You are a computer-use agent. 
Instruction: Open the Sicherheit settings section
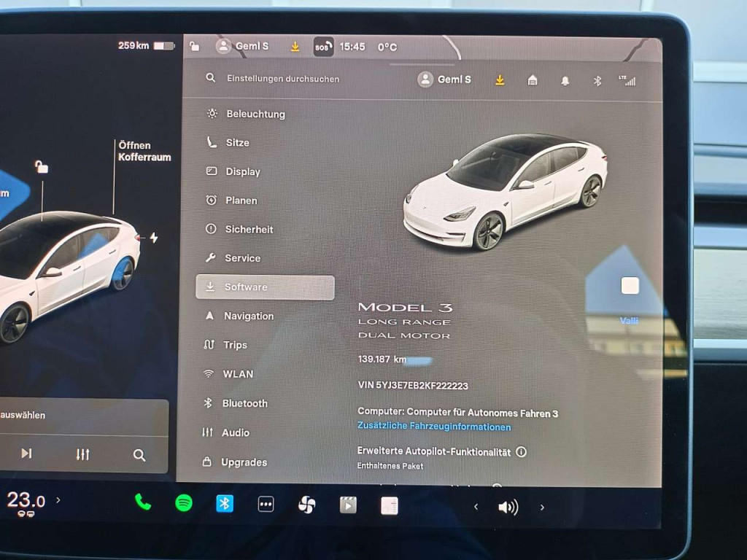pos(248,229)
